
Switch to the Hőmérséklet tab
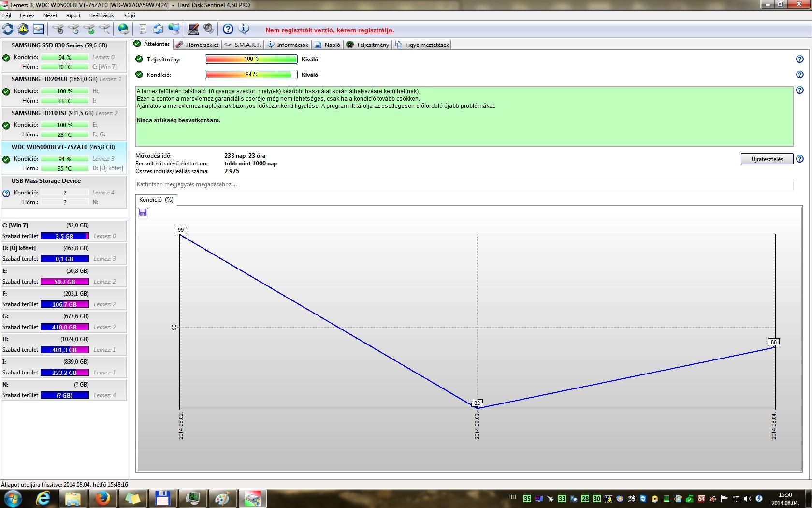[x=197, y=45]
